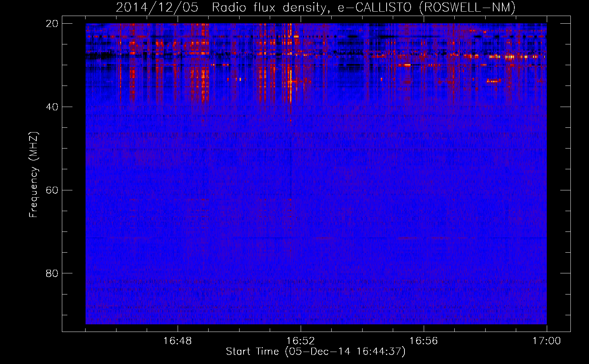The width and height of the screenshot is (589, 364).
Task: Click the 16:56 time tick label
Action: coord(424,341)
